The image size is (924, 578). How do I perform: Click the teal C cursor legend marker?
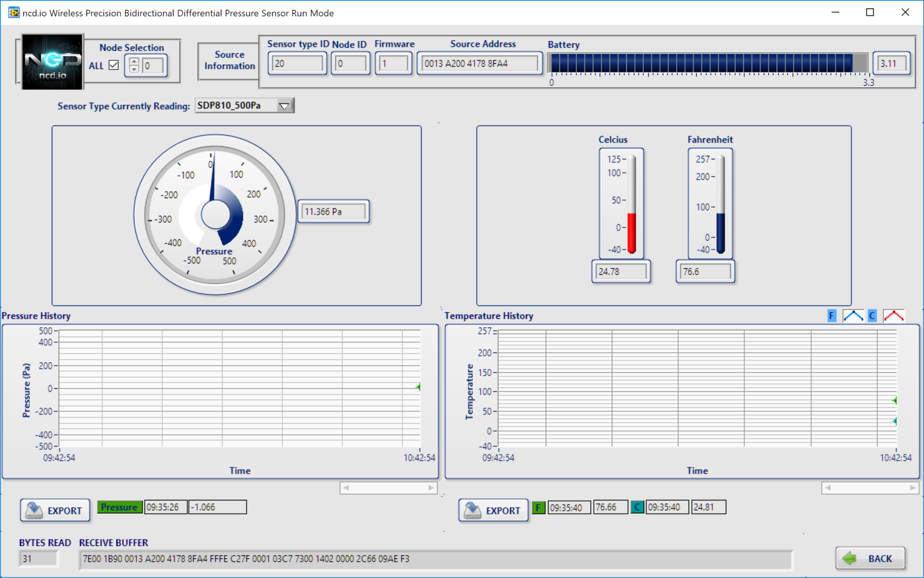(x=637, y=508)
